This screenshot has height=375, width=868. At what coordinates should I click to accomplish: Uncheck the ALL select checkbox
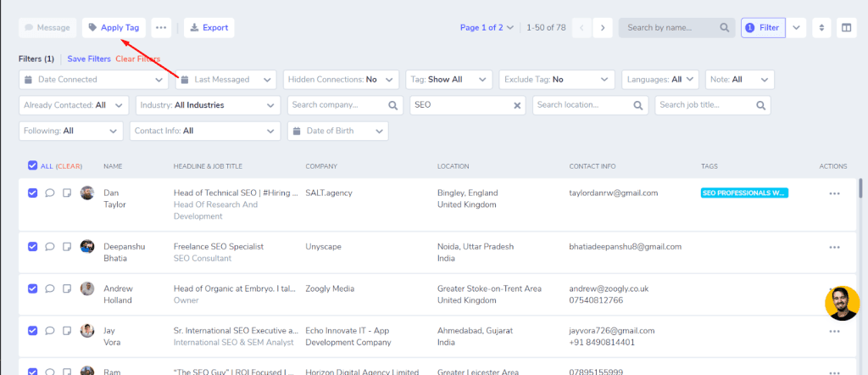tap(32, 165)
